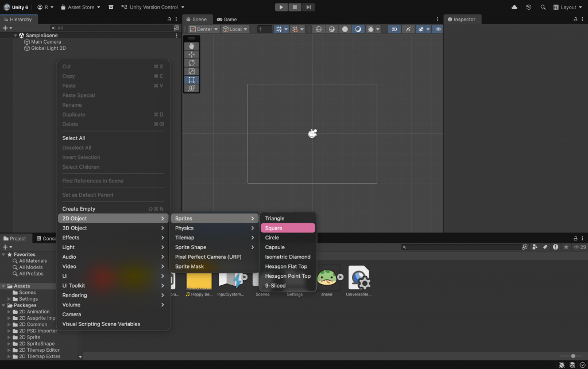The image size is (588, 369).
Task: Toggle scene visibility eye icon
Action: 438,29
